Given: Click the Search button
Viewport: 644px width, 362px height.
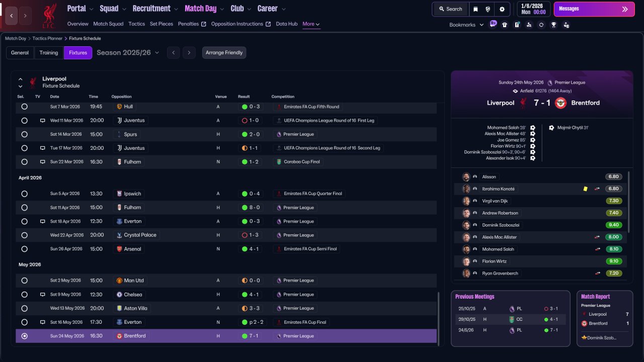Looking at the screenshot, I should [450, 9].
